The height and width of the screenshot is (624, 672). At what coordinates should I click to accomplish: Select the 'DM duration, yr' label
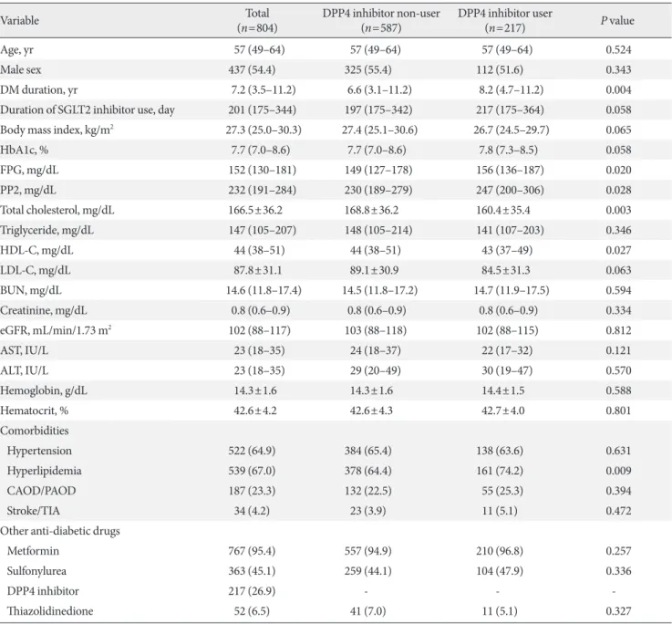click(38, 89)
